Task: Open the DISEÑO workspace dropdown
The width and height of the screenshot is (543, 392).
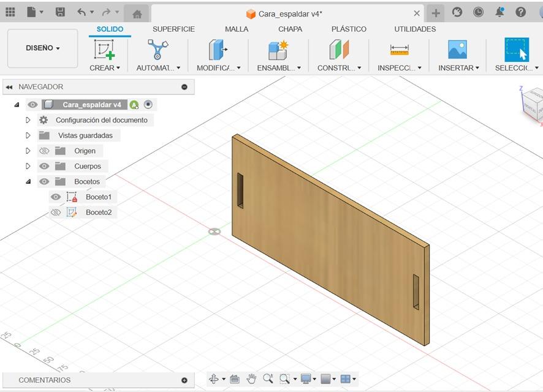Action: [x=43, y=48]
